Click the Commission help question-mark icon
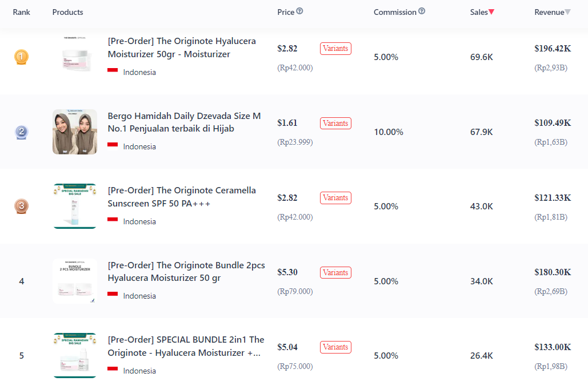 click(x=422, y=11)
